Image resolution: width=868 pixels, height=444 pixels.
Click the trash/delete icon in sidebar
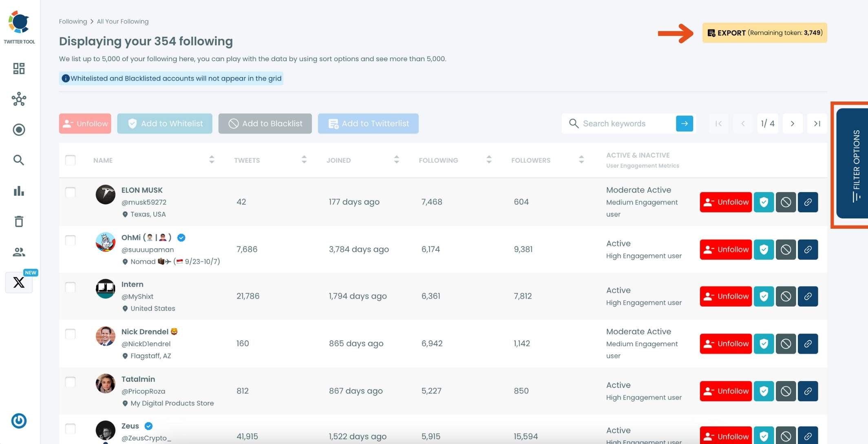click(19, 221)
